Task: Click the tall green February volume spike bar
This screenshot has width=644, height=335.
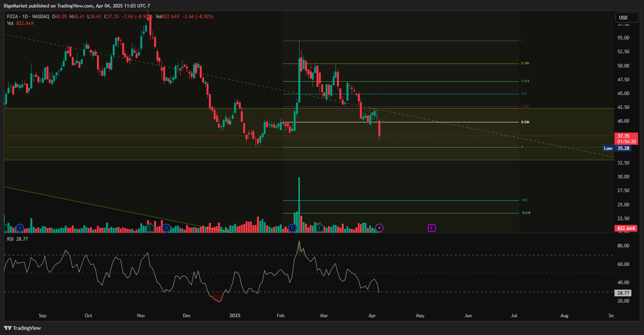Action: pos(299,205)
